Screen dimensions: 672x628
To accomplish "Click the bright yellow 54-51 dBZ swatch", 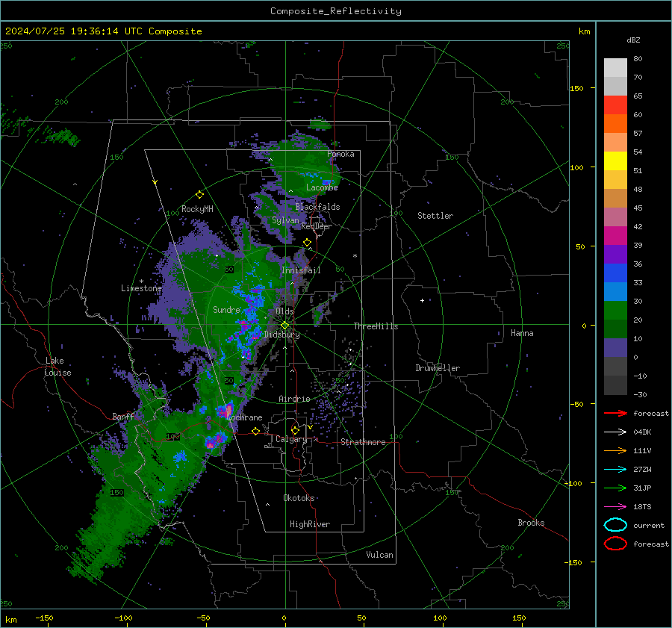I will [615, 161].
